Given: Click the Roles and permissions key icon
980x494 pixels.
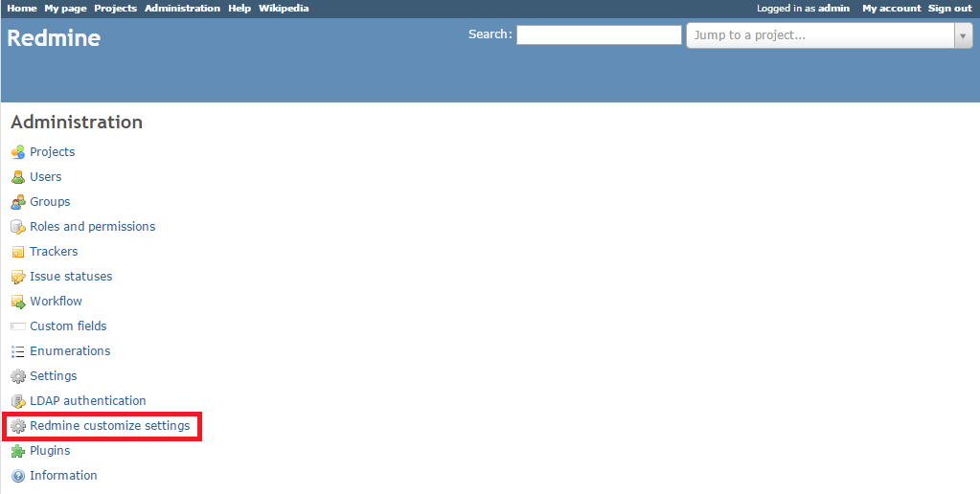Looking at the screenshot, I should [18, 227].
